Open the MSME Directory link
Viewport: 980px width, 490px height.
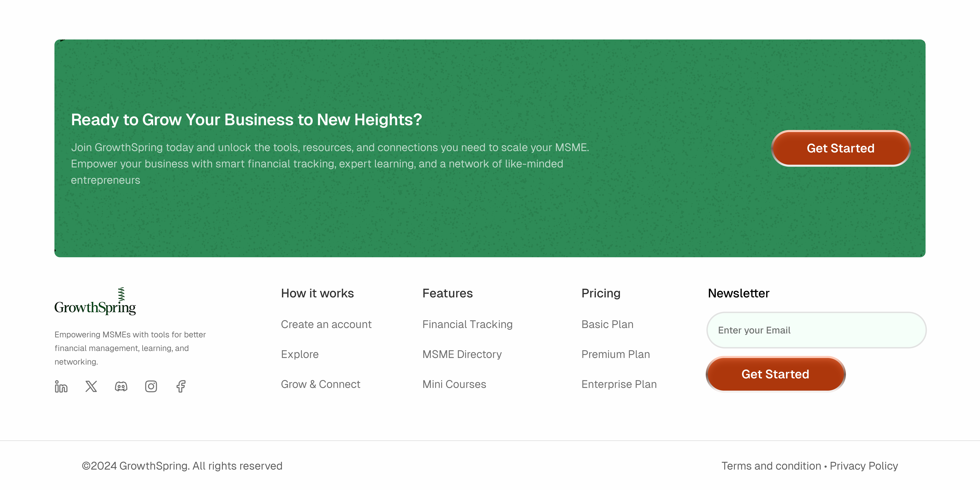(x=462, y=355)
